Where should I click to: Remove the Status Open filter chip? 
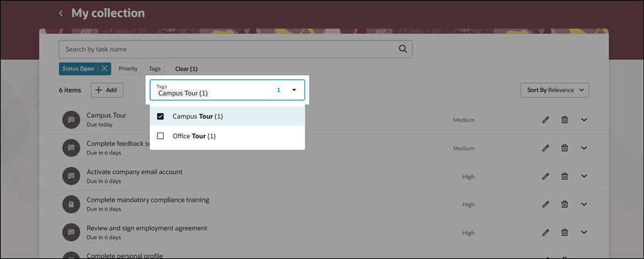104,69
